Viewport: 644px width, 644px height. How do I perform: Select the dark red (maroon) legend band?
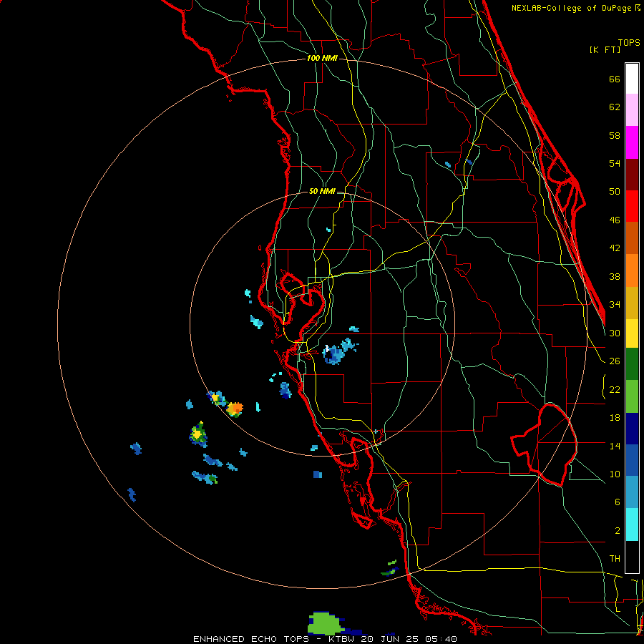pos(632,175)
